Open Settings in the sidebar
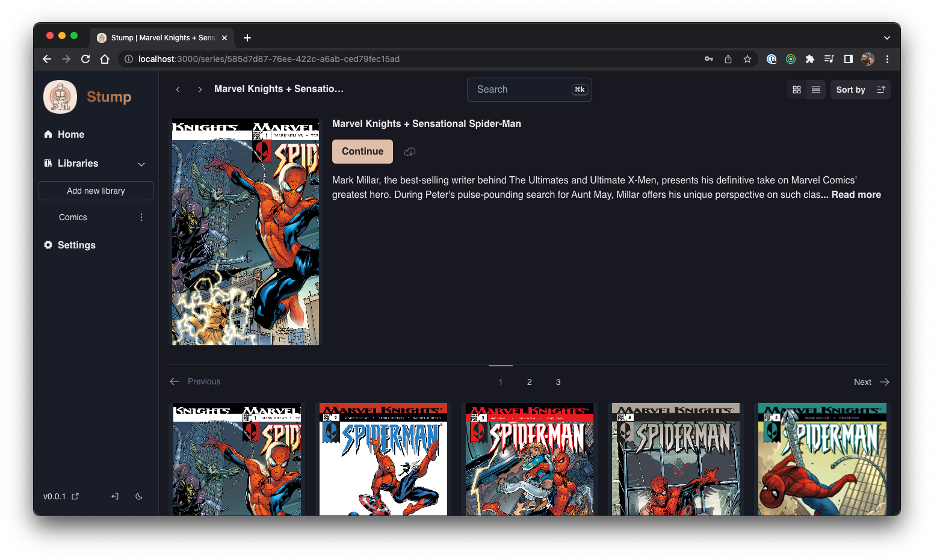934x560 pixels. pyautogui.click(x=70, y=245)
